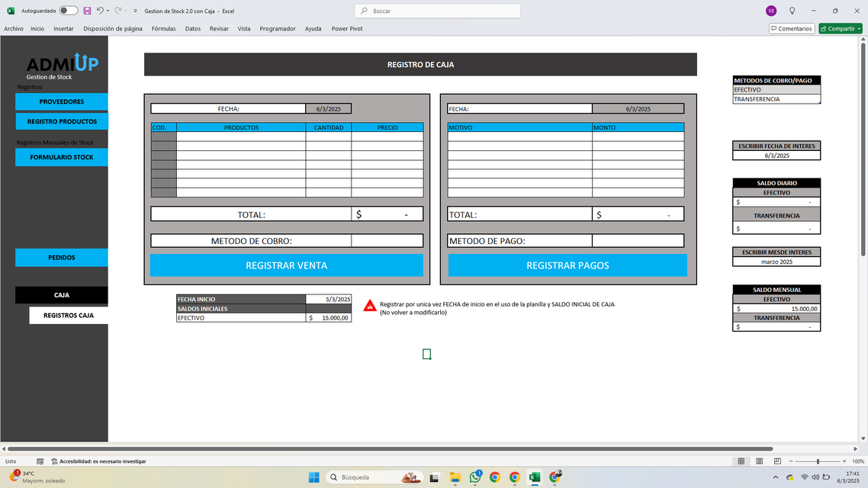Click the battery icon in the system tray
The width and height of the screenshot is (868, 488).
(827, 477)
